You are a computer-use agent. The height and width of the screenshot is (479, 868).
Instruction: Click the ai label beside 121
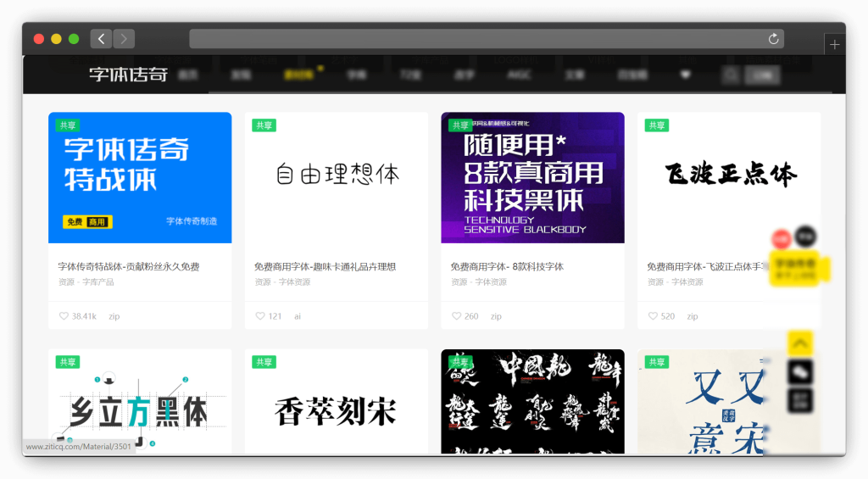298,316
